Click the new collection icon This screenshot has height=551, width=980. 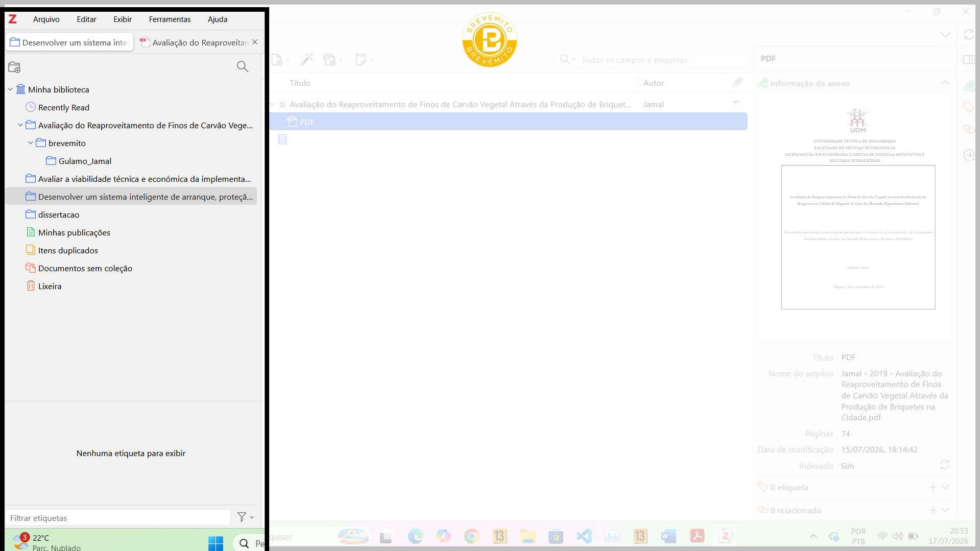[14, 67]
